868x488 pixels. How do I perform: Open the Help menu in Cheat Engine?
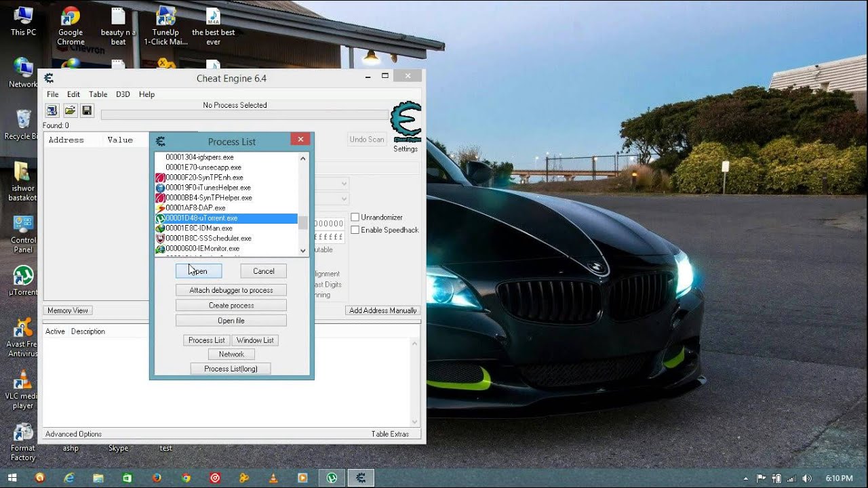point(146,94)
